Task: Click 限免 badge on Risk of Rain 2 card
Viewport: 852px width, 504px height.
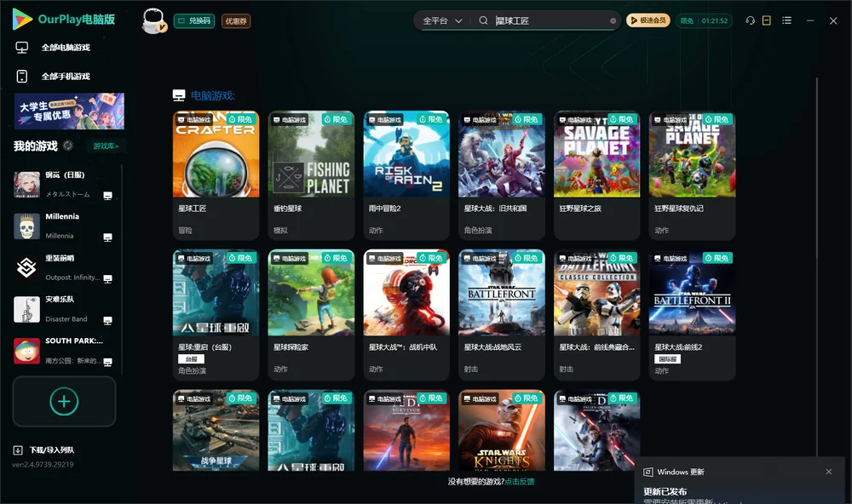Action: point(431,119)
